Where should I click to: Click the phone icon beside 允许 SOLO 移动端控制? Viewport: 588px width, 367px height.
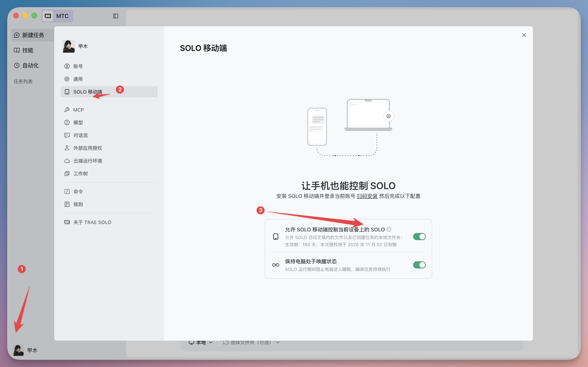point(275,237)
